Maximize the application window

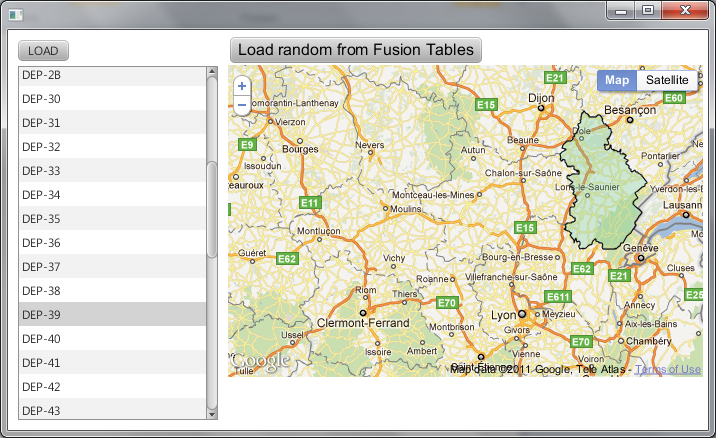coord(648,11)
